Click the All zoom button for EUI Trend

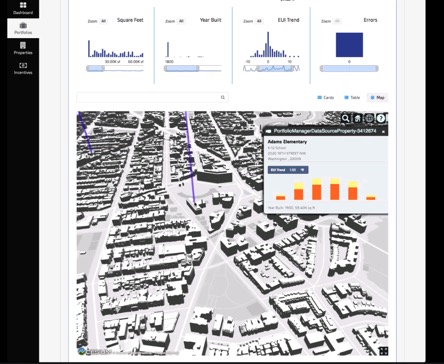pyautogui.click(x=259, y=21)
